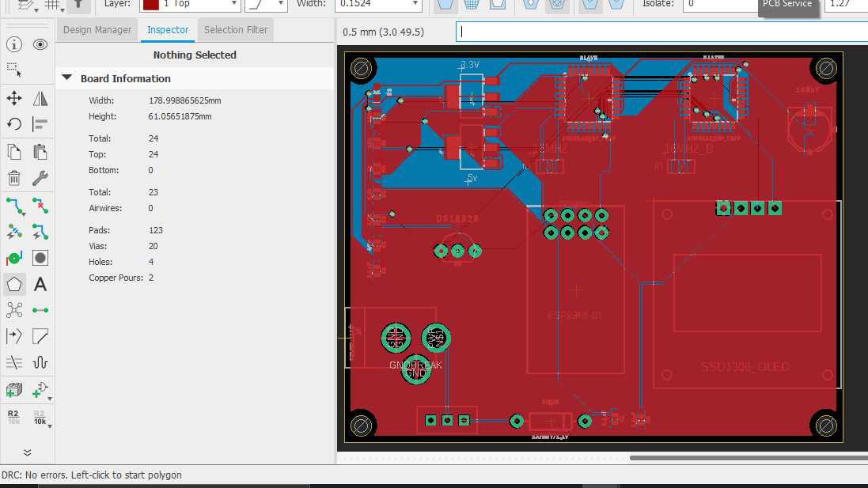Image resolution: width=868 pixels, height=488 pixels.
Task: Activate the Route wire tool
Action: 14,206
